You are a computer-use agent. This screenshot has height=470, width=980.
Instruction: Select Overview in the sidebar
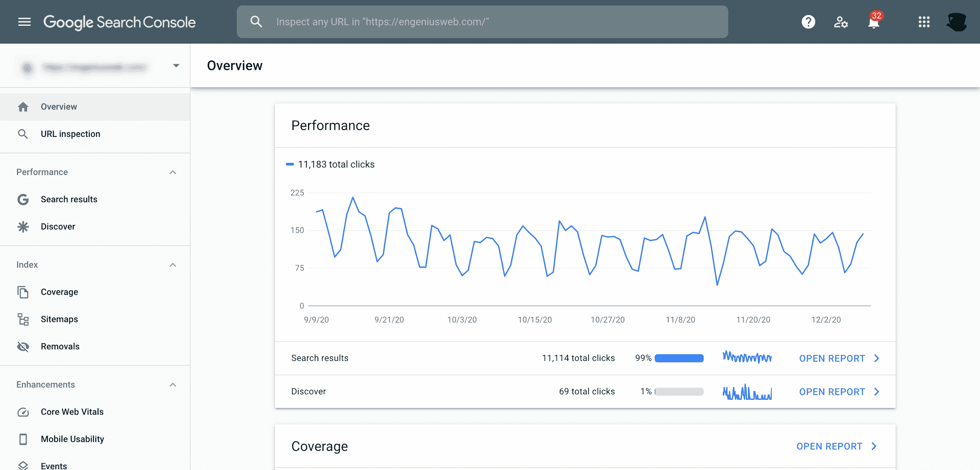[59, 106]
